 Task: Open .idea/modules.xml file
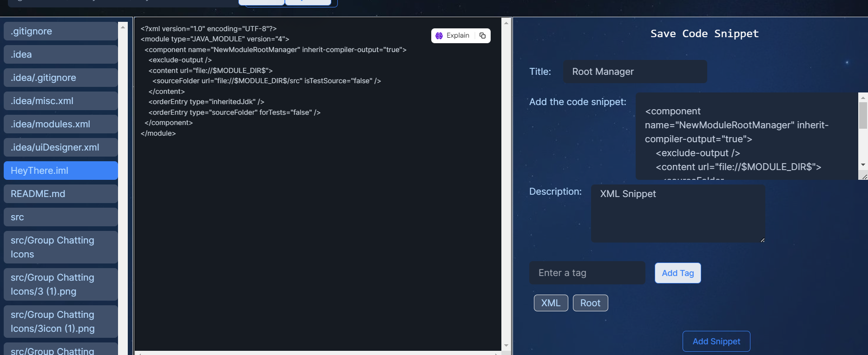click(60, 124)
